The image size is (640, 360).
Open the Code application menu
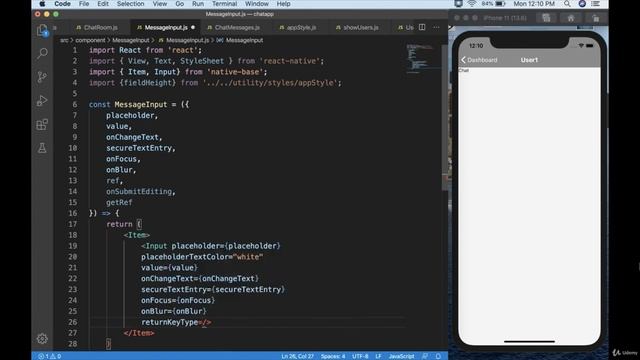click(62, 4)
